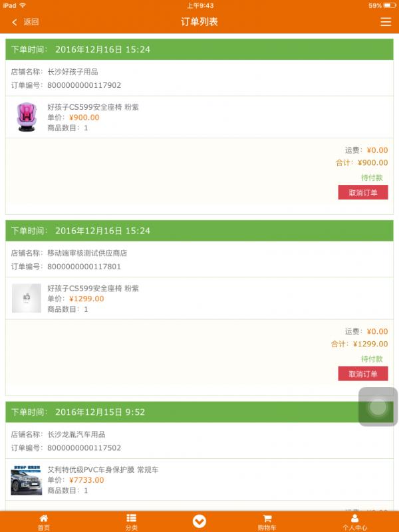Open personal center profile icon
399x532 pixels.
[x=354, y=519]
